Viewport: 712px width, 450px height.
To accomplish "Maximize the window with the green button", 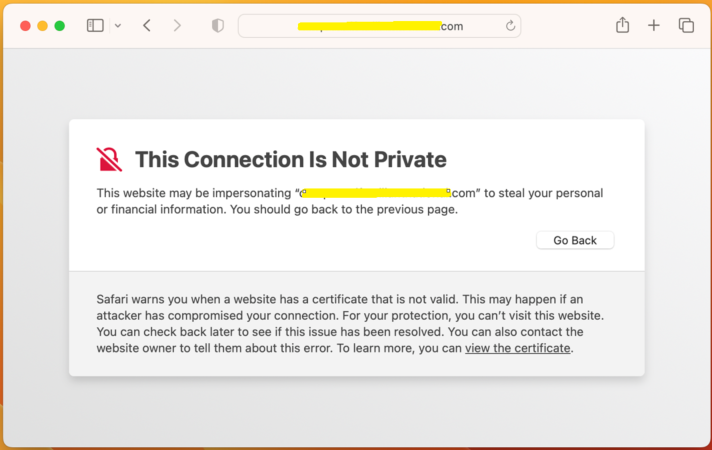I will click(x=59, y=26).
